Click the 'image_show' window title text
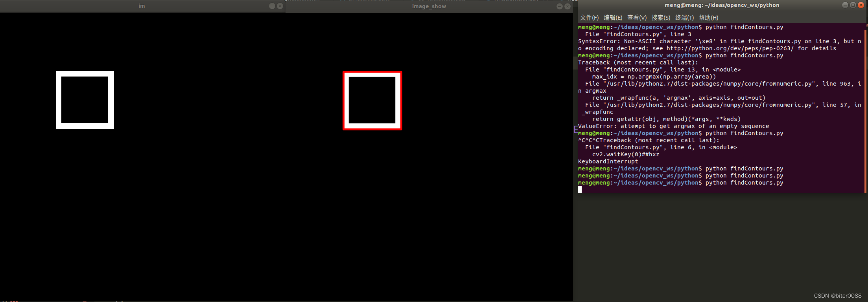Screen dimensions: 868x302 point(429,6)
